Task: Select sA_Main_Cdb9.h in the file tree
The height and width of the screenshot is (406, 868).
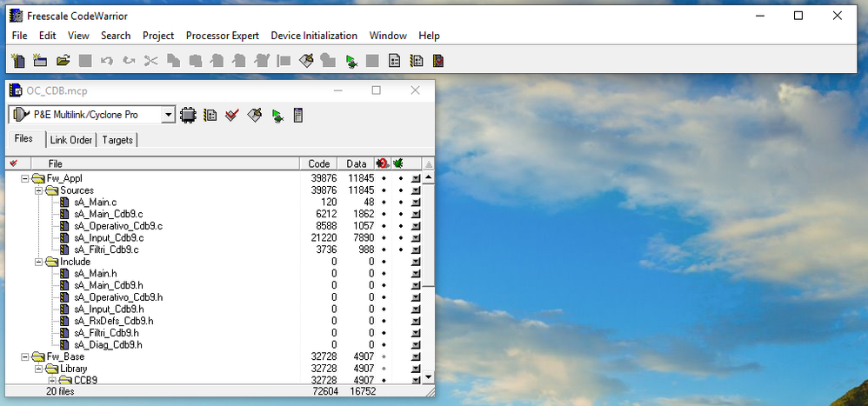Action: (109, 285)
